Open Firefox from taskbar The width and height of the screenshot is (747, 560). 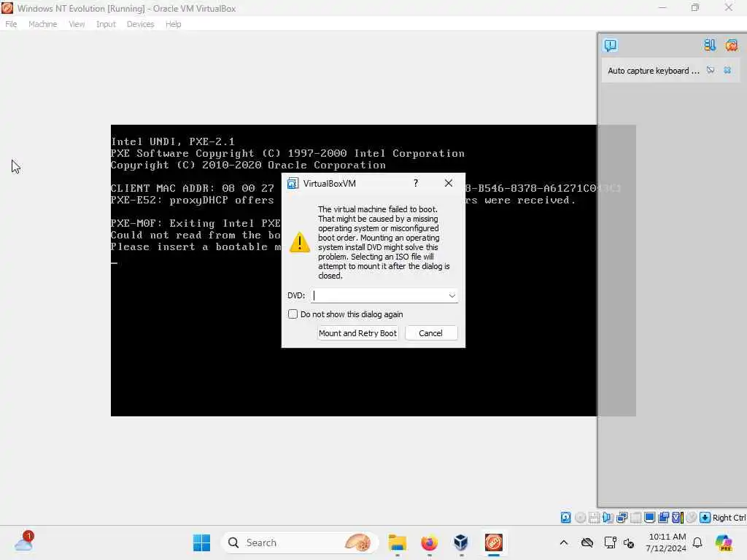pyautogui.click(x=429, y=542)
